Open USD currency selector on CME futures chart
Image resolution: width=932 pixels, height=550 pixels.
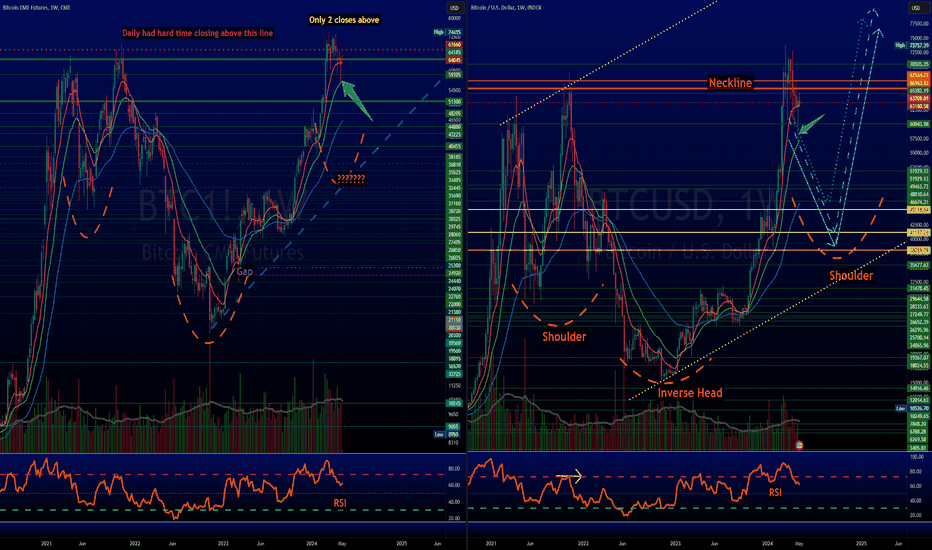pos(454,8)
